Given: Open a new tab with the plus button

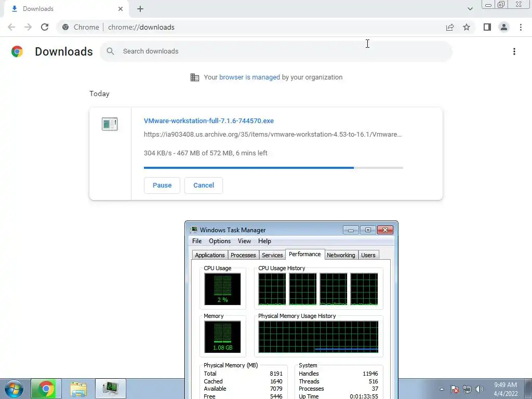Looking at the screenshot, I should pyautogui.click(x=140, y=9).
